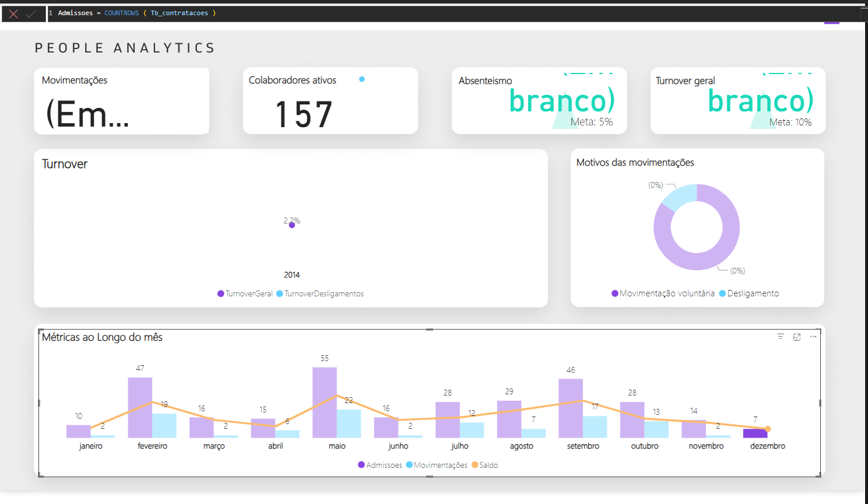Click the novembro axis label
The image size is (868, 504).
[x=706, y=446]
